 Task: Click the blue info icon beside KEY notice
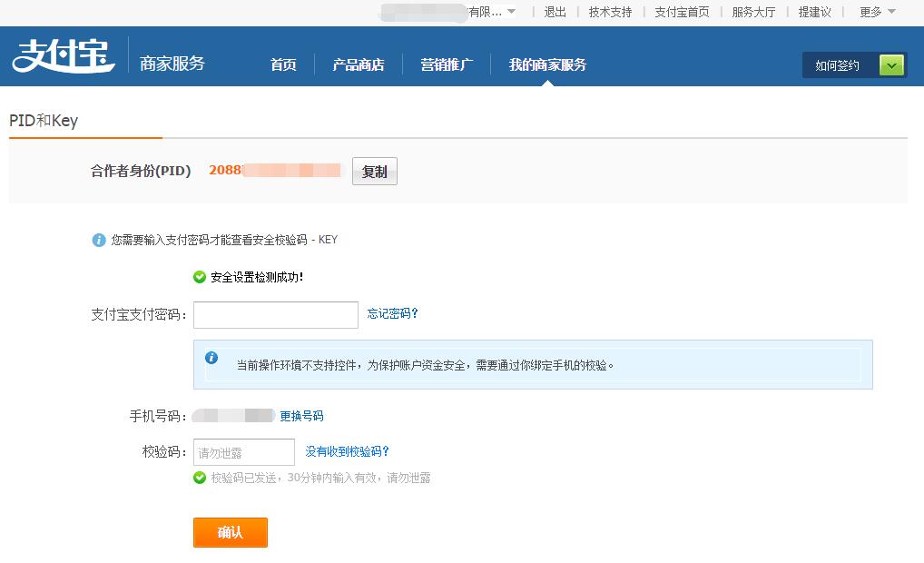tap(99, 240)
